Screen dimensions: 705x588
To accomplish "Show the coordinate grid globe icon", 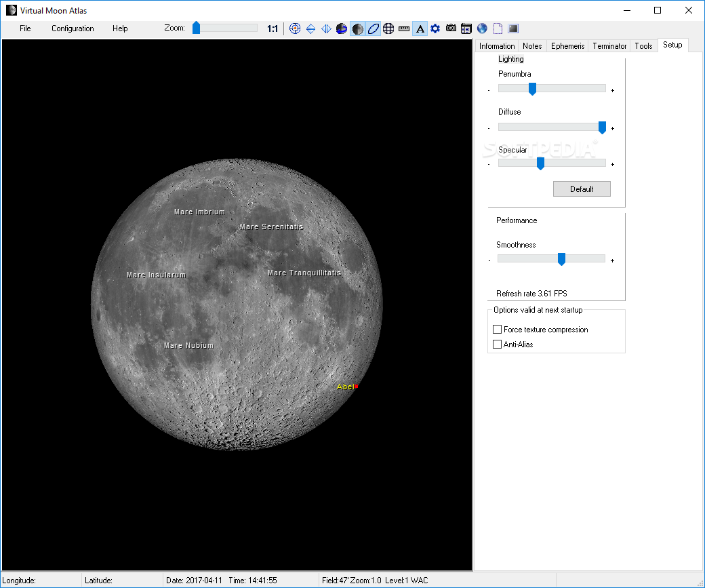I will click(x=388, y=28).
